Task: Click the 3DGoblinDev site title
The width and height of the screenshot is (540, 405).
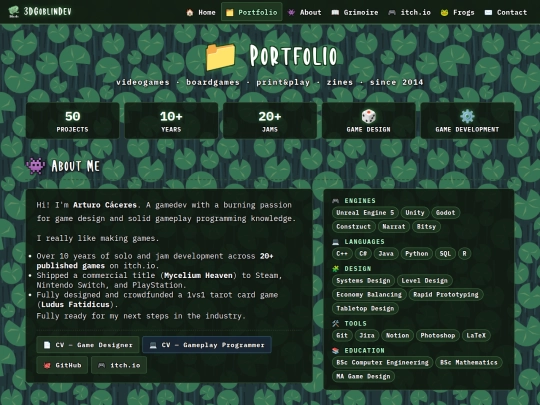Action: click(48, 11)
